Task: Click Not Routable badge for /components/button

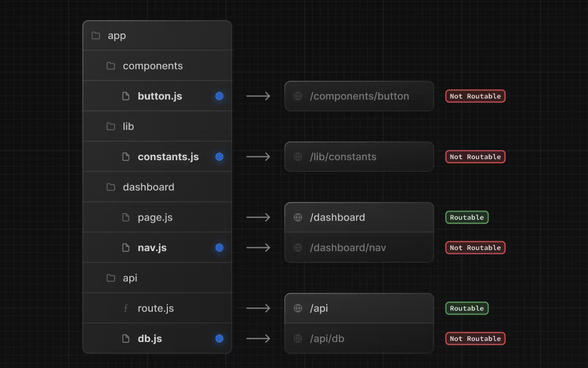Action: pyautogui.click(x=475, y=96)
